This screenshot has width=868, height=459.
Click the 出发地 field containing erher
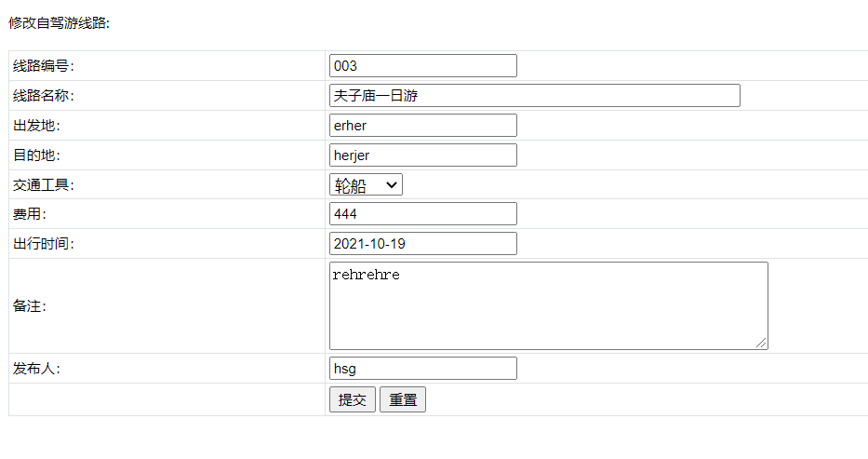point(422,126)
